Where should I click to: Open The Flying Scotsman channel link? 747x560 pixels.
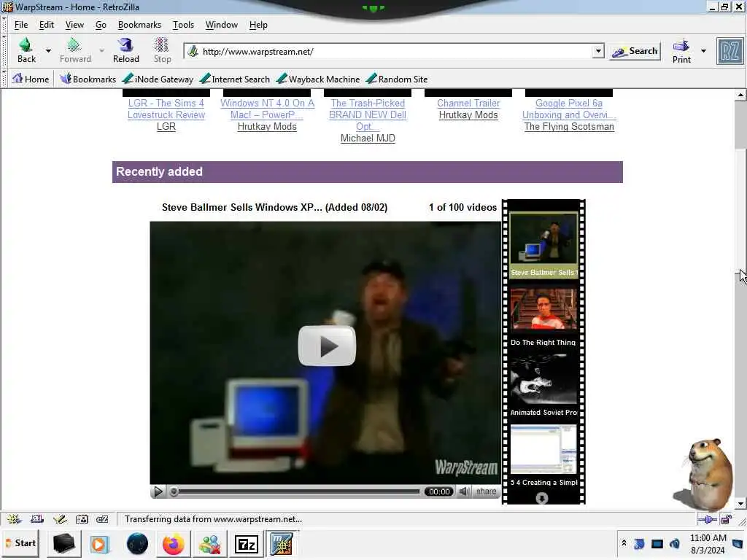[569, 127]
